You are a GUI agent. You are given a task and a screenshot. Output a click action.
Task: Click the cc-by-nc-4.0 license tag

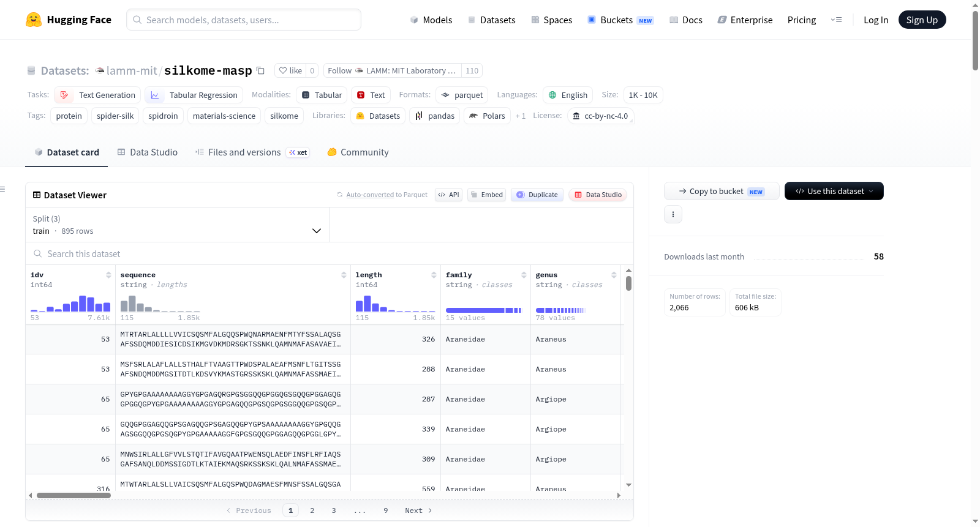(601, 116)
